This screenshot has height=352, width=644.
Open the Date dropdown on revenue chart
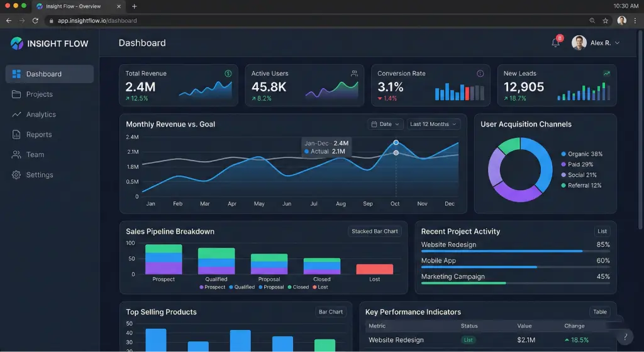pyautogui.click(x=386, y=124)
